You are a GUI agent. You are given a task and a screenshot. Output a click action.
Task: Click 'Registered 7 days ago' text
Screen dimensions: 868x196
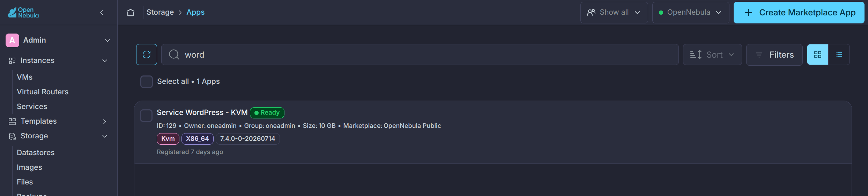point(190,152)
